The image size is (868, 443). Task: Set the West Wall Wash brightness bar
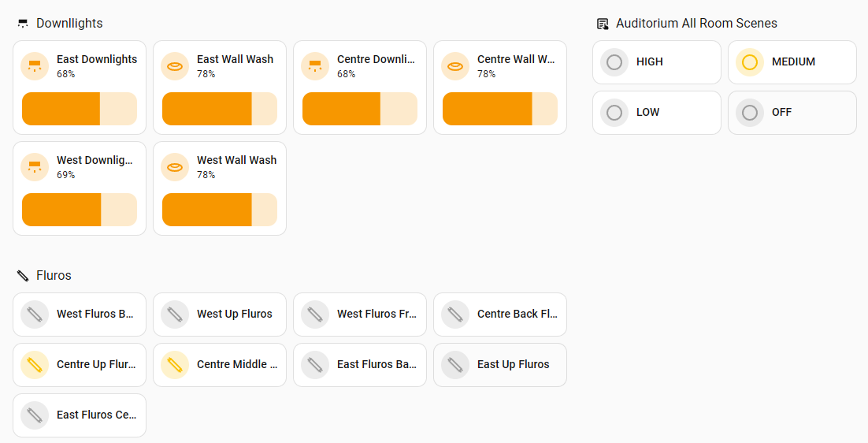[x=220, y=210]
